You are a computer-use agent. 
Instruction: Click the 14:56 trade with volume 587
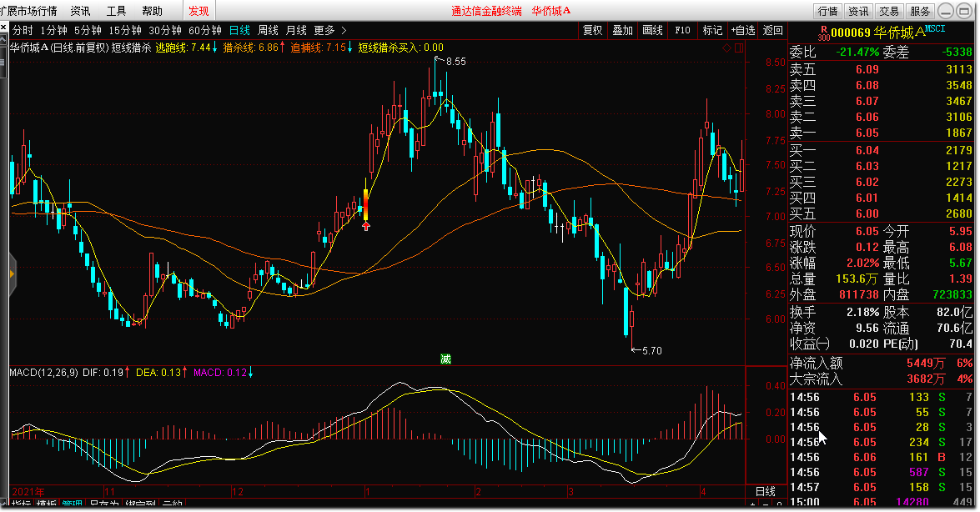point(882,472)
